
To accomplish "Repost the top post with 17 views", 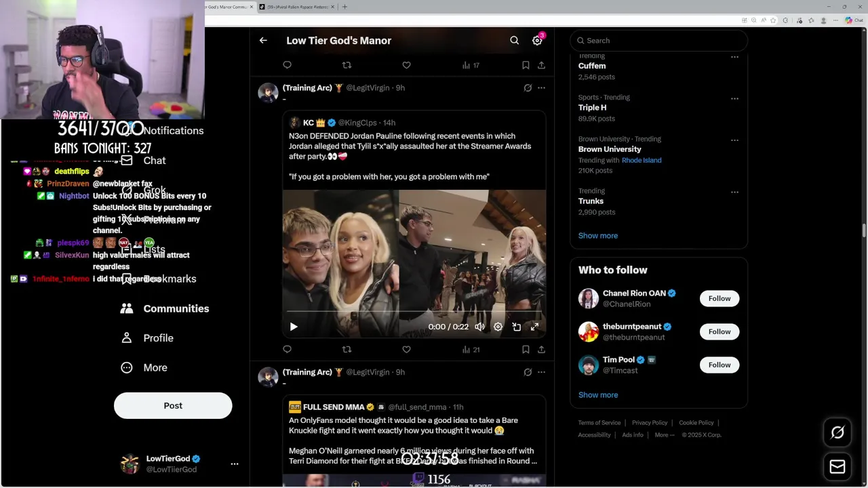I will click(x=347, y=65).
